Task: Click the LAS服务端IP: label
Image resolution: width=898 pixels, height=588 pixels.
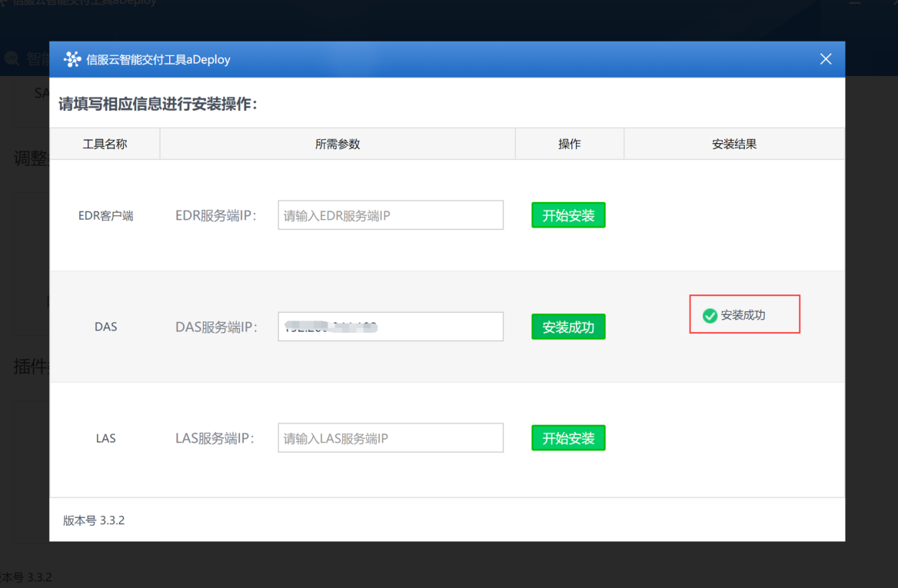Action: click(215, 438)
